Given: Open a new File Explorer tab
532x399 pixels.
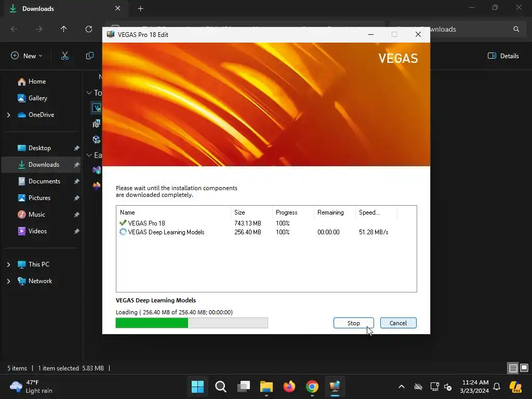Looking at the screenshot, I should click(140, 9).
